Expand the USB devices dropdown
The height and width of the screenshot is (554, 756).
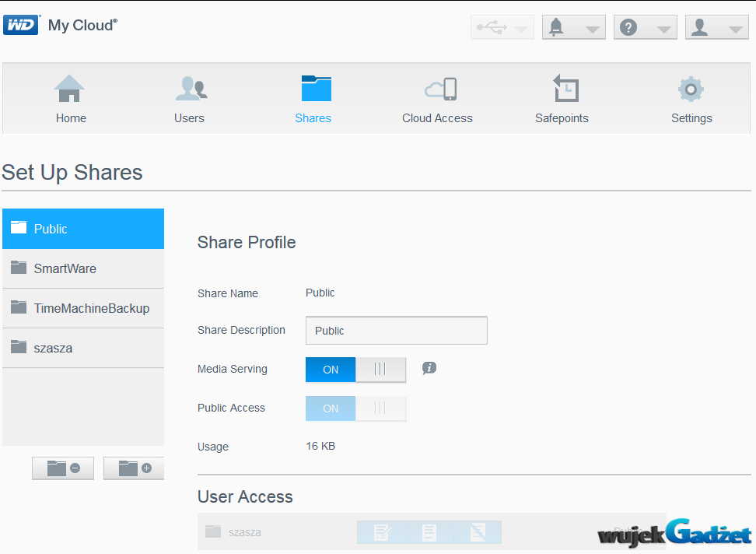[x=502, y=27]
